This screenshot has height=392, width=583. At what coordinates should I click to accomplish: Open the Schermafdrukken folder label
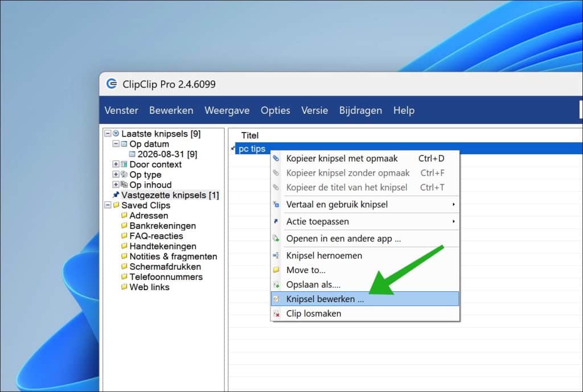click(x=165, y=266)
